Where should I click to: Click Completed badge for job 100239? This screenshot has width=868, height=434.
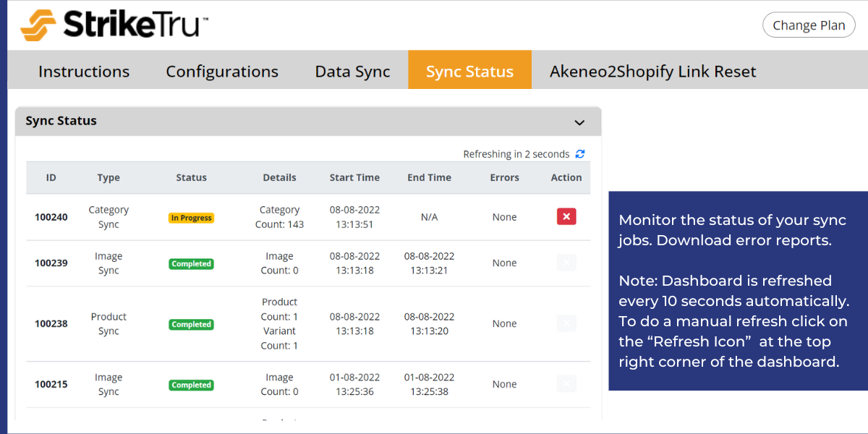coord(191,264)
